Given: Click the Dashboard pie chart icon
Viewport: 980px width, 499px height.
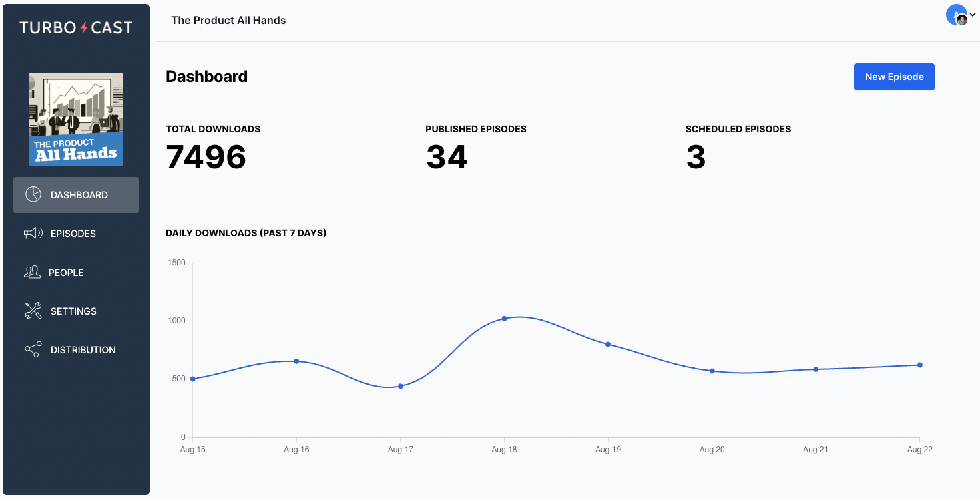Looking at the screenshot, I should tap(33, 194).
